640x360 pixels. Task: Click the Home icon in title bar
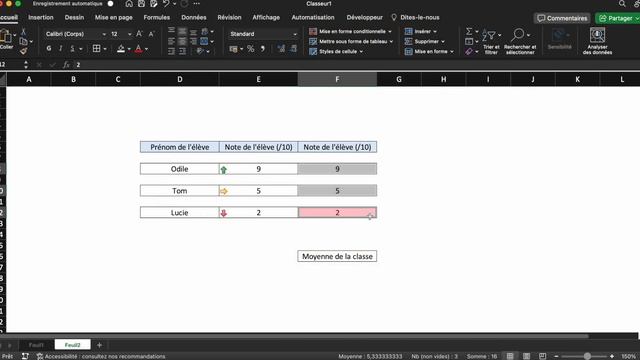[129, 4]
